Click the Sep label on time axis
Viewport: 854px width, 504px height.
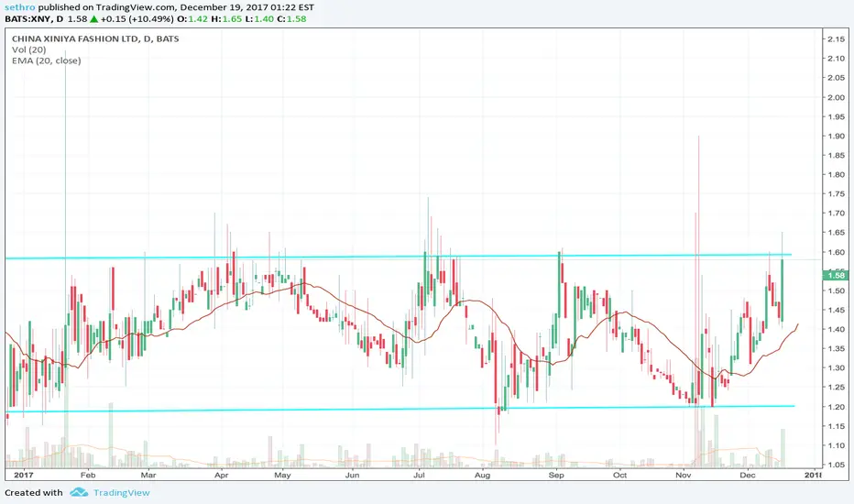(556, 475)
